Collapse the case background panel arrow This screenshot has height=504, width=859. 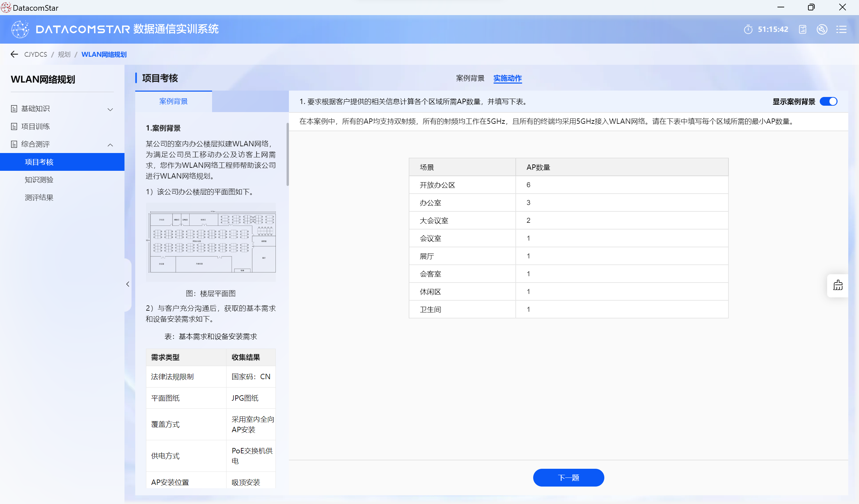click(x=128, y=284)
